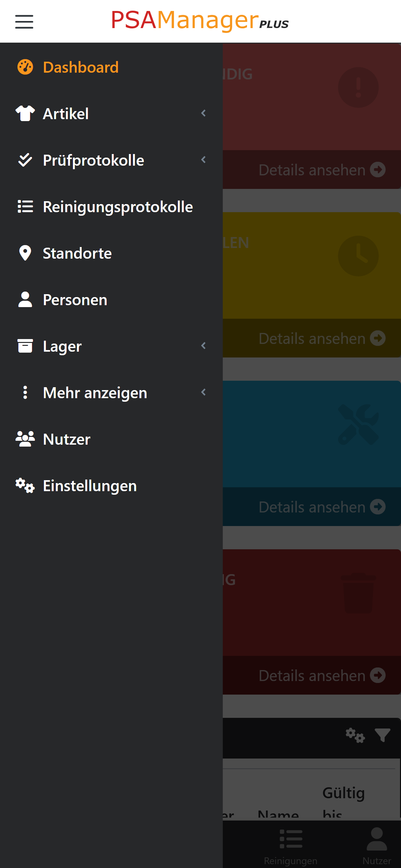Expand the Lager submenu chevron
Screen dimensions: 401x868
[203, 346]
